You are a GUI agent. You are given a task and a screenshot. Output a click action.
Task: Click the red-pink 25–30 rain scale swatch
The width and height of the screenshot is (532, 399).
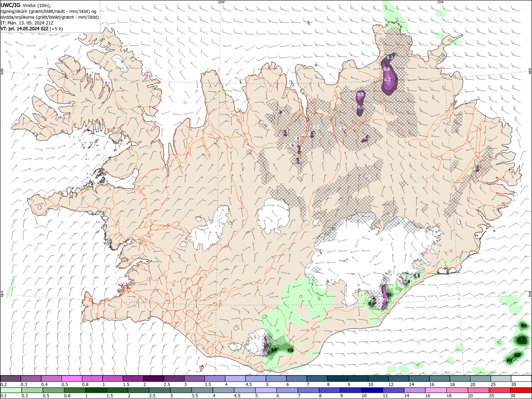click(x=499, y=391)
